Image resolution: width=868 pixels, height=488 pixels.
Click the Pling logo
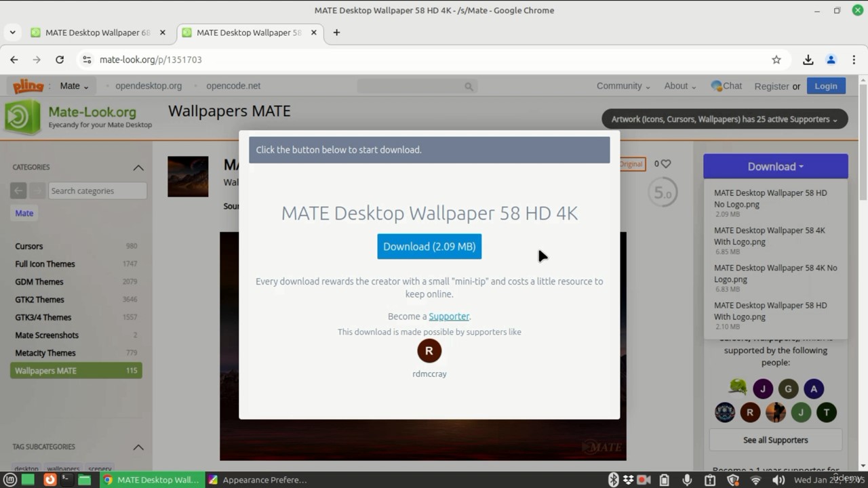pyautogui.click(x=28, y=86)
